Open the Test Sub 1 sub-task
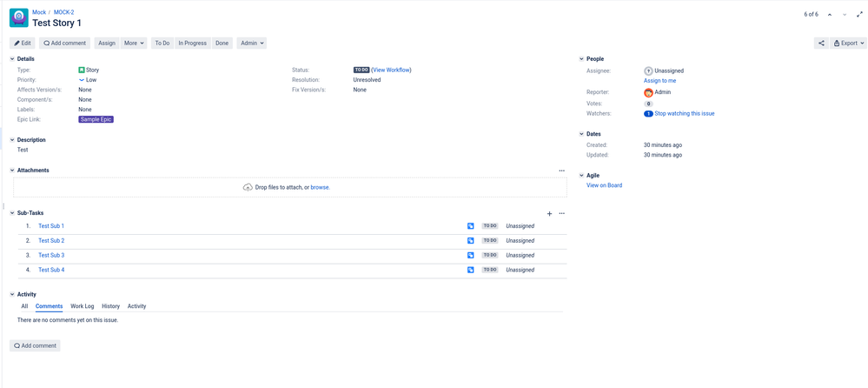The width and height of the screenshot is (868, 388). [x=51, y=226]
